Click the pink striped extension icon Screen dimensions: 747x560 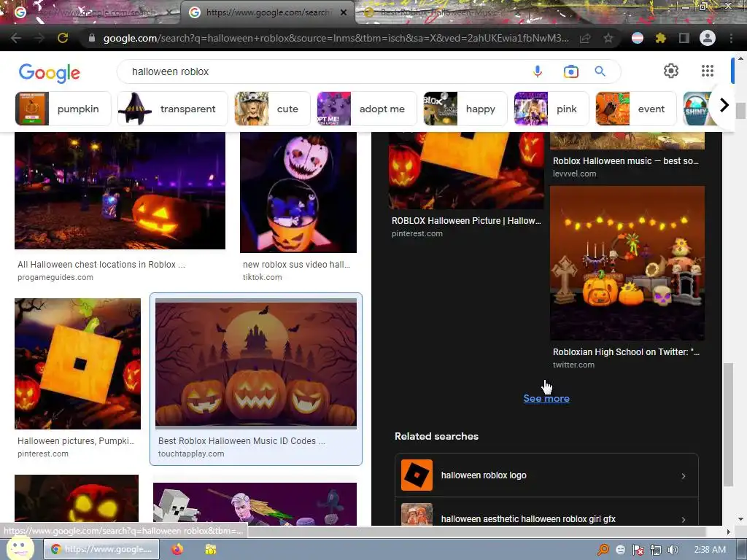pyautogui.click(x=638, y=38)
